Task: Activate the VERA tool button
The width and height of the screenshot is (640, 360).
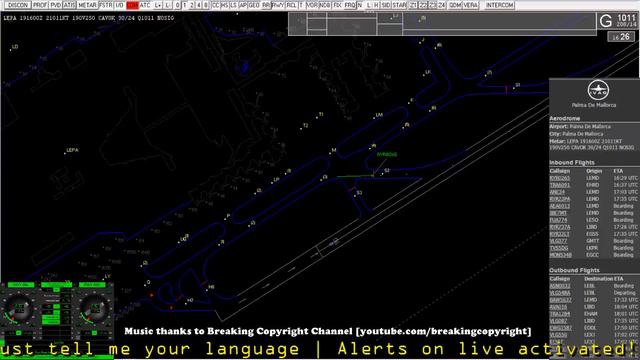Action: (x=471, y=5)
